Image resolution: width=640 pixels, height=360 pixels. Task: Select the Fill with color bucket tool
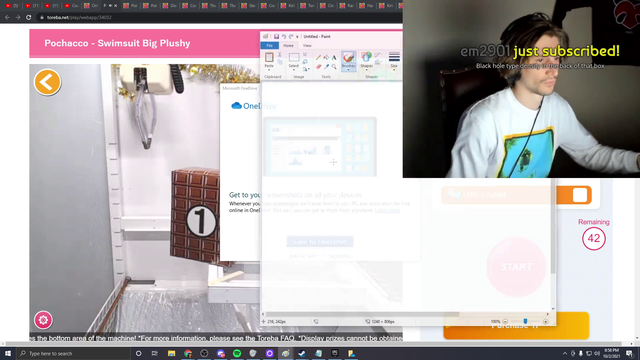[326, 58]
